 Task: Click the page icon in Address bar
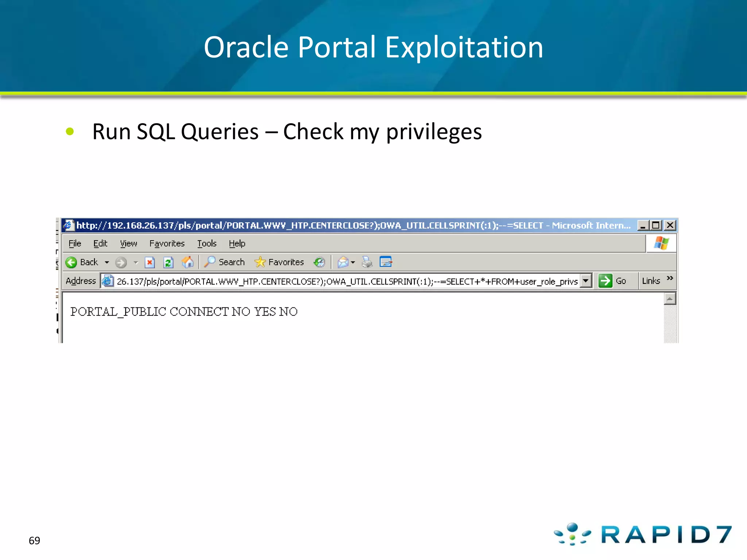[x=108, y=281]
